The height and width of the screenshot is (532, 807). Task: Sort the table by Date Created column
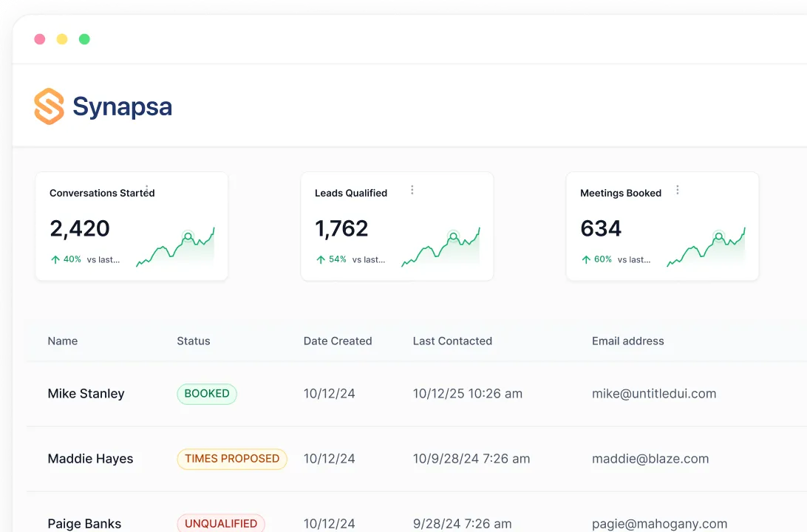pos(337,341)
